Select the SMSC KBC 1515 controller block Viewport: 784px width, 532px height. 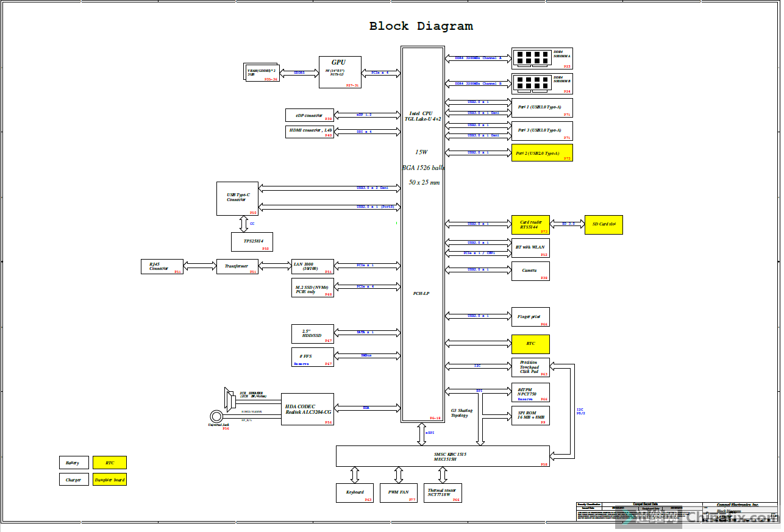443,456
